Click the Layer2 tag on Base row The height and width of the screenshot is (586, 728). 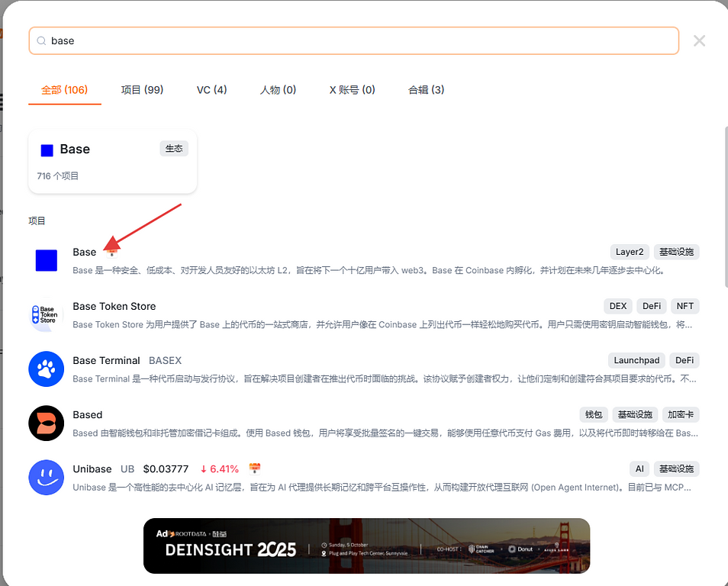(x=630, y=252)
